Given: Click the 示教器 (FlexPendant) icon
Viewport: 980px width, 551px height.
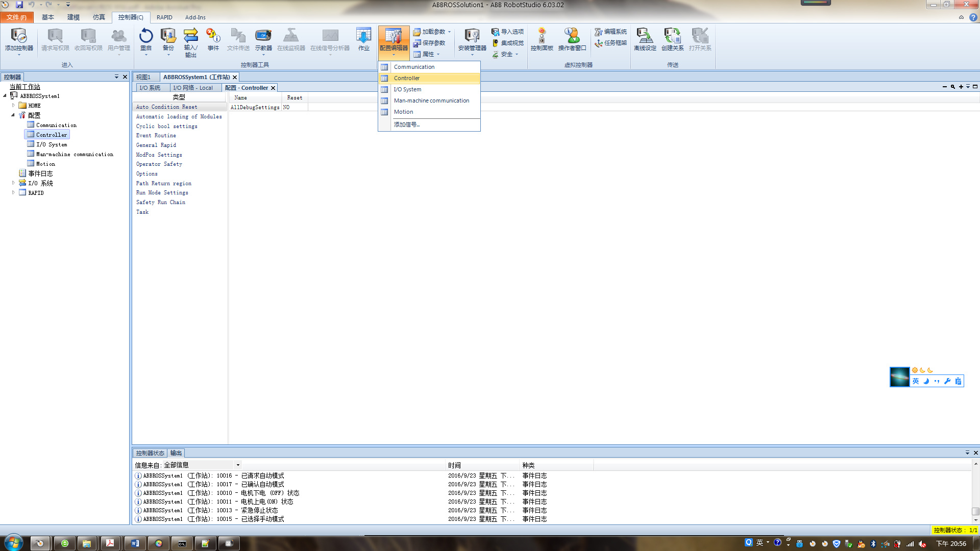Looking at the screenshot, I should (x=263, y=40).
